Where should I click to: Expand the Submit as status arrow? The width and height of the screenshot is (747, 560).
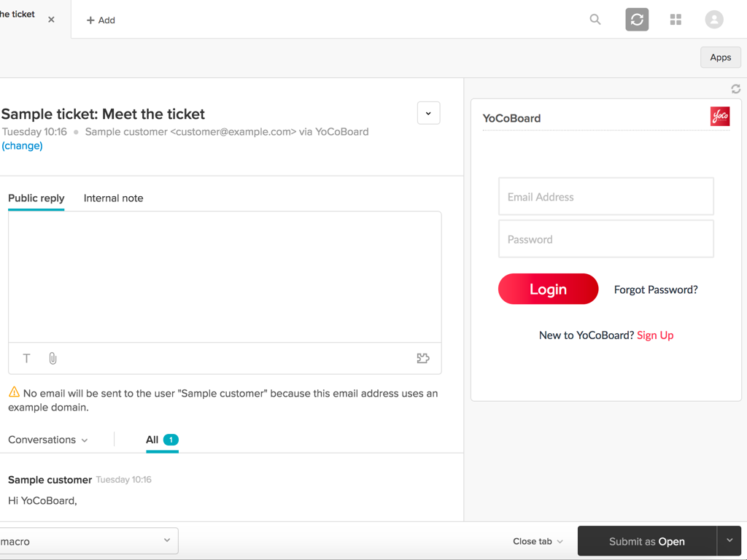pos(729,541)
